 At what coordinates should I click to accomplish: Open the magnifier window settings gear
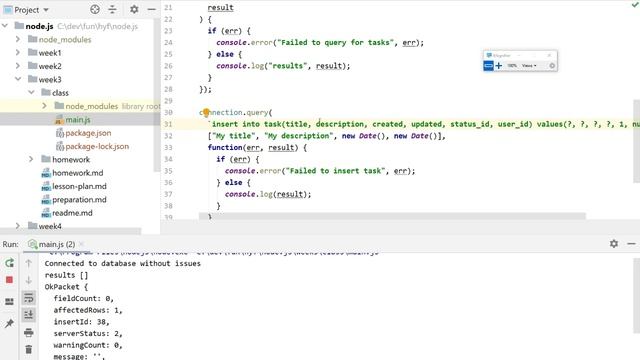[552, 66]
